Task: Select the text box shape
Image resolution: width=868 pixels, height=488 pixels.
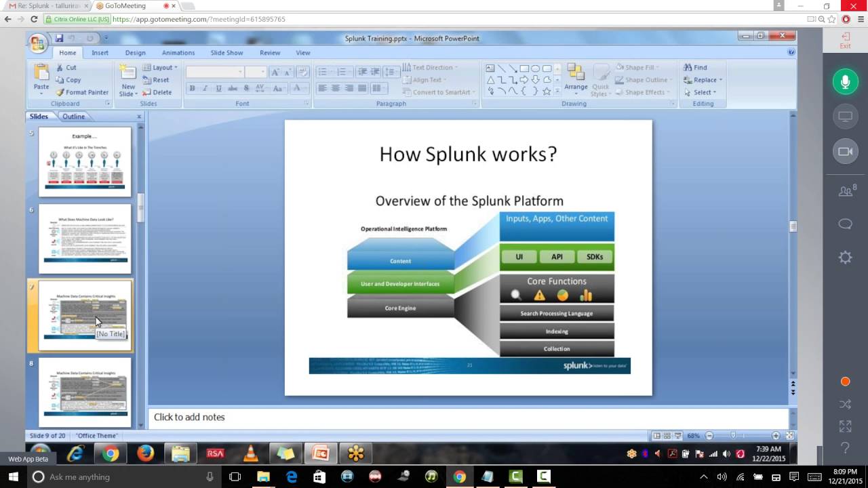Action: pyautogui.click(x=490, y=68)
